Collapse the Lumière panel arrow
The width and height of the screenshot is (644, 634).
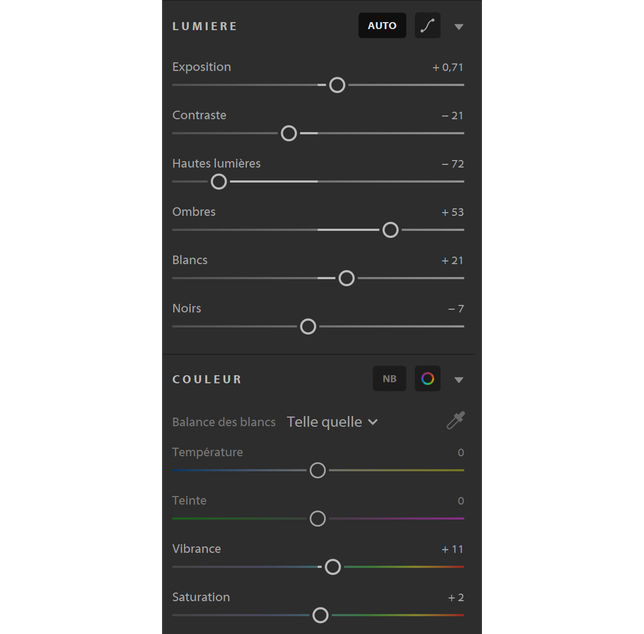coord(459,27)
